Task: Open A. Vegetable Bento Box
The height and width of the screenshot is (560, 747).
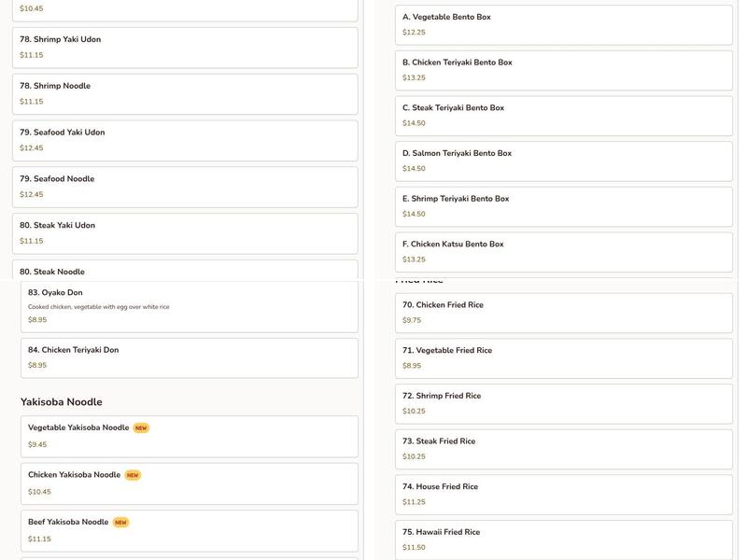Action: pyautogui.click(x=563, y=24)
